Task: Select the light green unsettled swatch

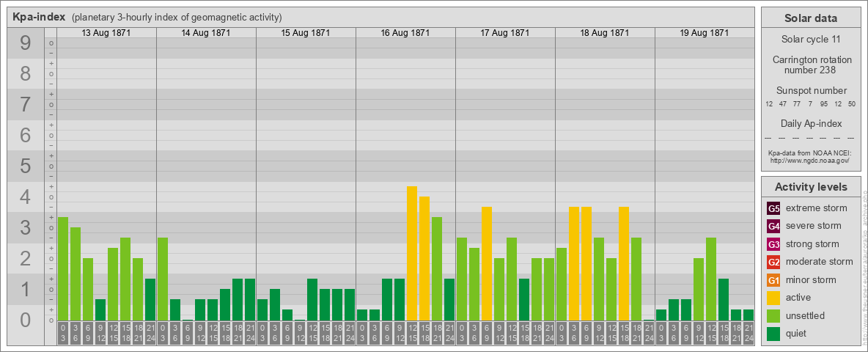Action: (773, 315)
